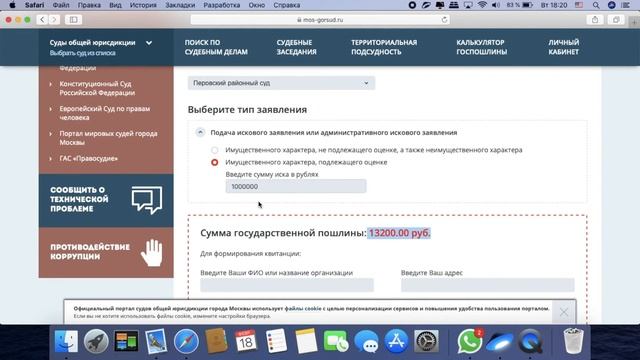Close the cookie notice banner
The height and width of the screenshot is (360, 640).
pos(564,312)
